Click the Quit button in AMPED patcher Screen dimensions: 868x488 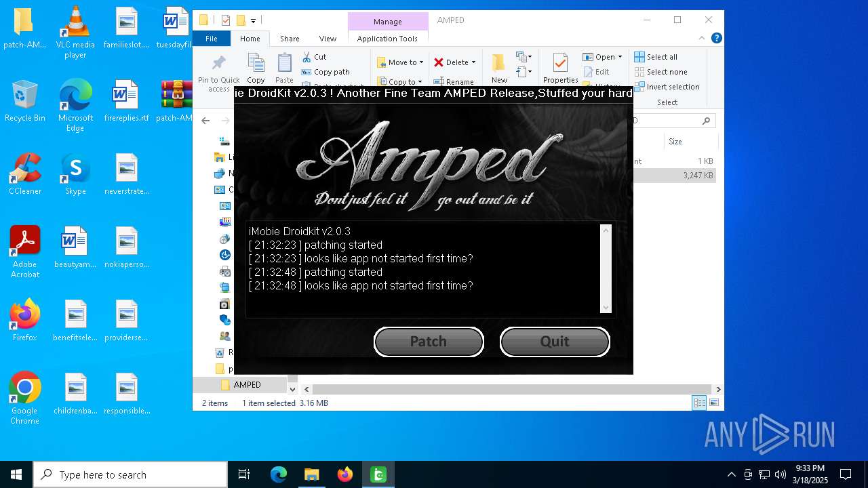pos(555,342)
